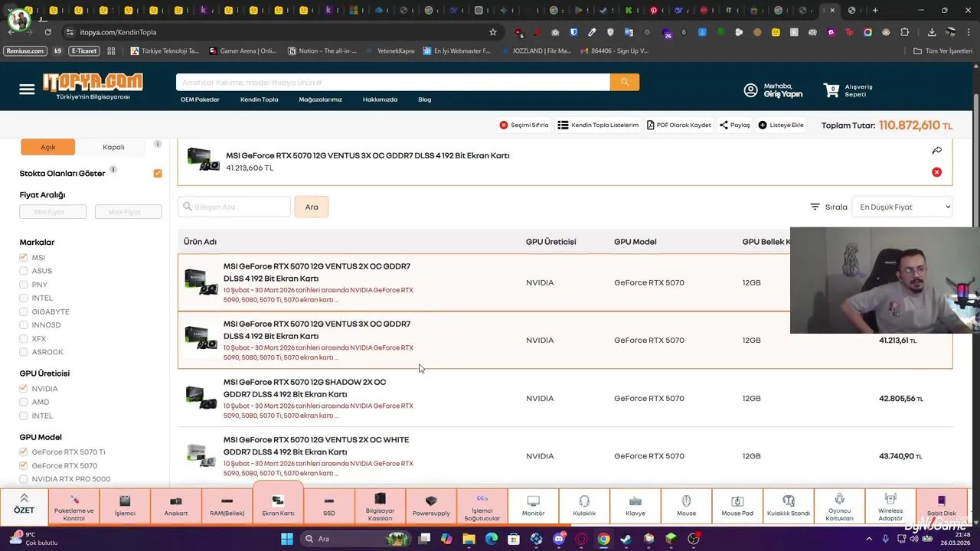Click the Min Fiyat price field
The image size is (980, 551).
tap(53, 212)
